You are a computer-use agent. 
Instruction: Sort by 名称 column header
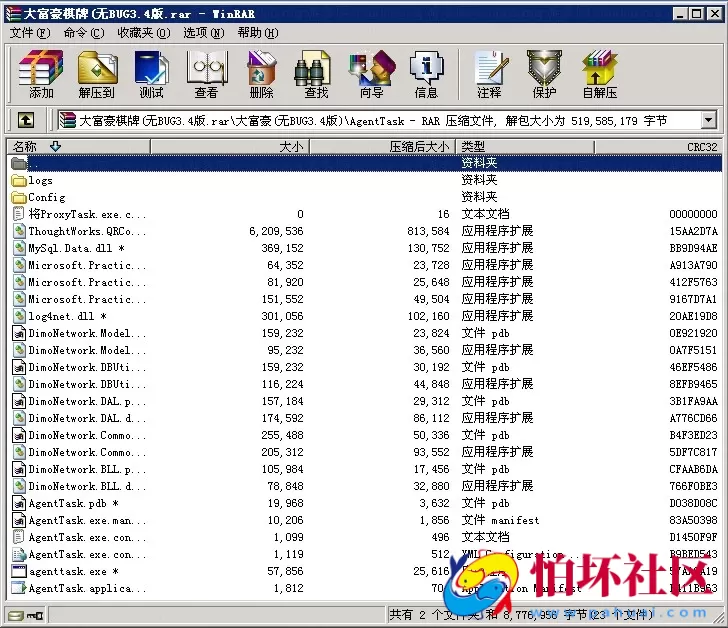(79, 147)
